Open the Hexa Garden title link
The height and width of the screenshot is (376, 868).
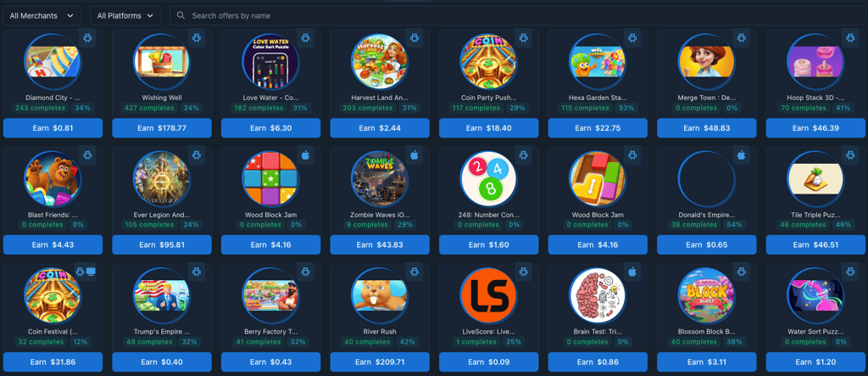598,98
